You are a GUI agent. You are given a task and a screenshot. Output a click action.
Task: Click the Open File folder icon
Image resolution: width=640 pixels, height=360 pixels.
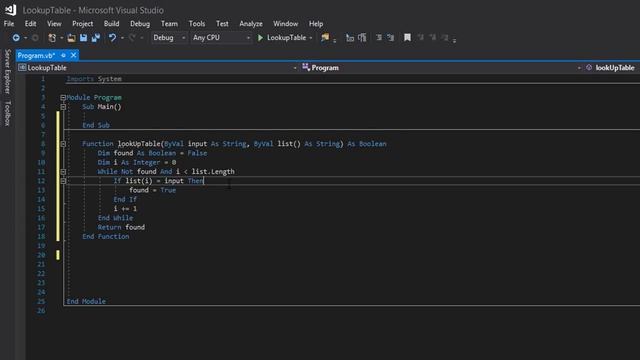point(71,38)
